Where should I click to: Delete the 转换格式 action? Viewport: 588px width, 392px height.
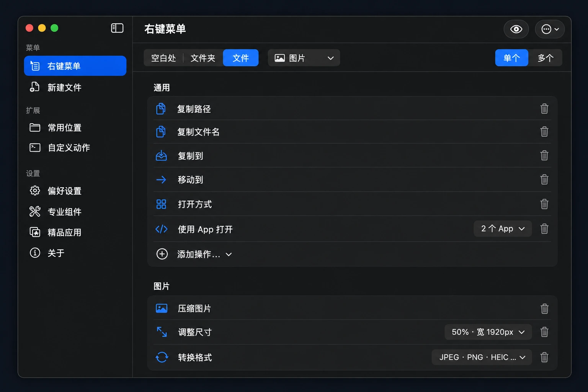544,357
